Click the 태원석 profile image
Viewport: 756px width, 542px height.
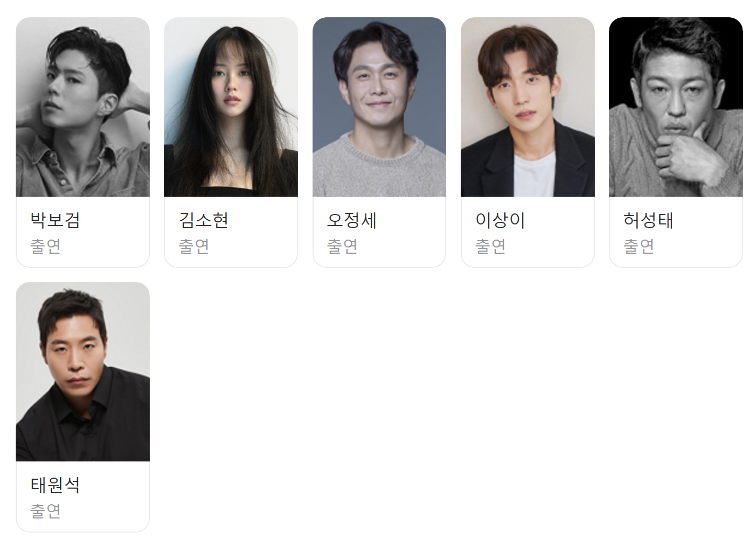tap(83, 372)
